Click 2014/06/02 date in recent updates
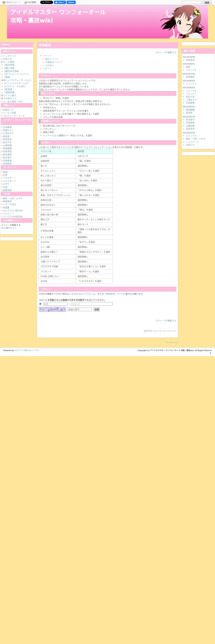Viewport: 215px width, 644px height. (189, 87)
